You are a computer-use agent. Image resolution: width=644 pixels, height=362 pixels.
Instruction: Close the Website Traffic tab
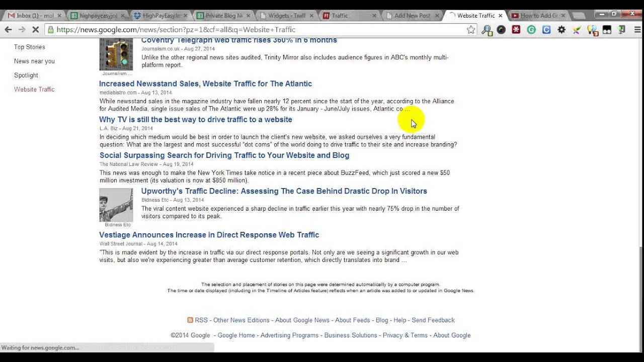point(500,16)
